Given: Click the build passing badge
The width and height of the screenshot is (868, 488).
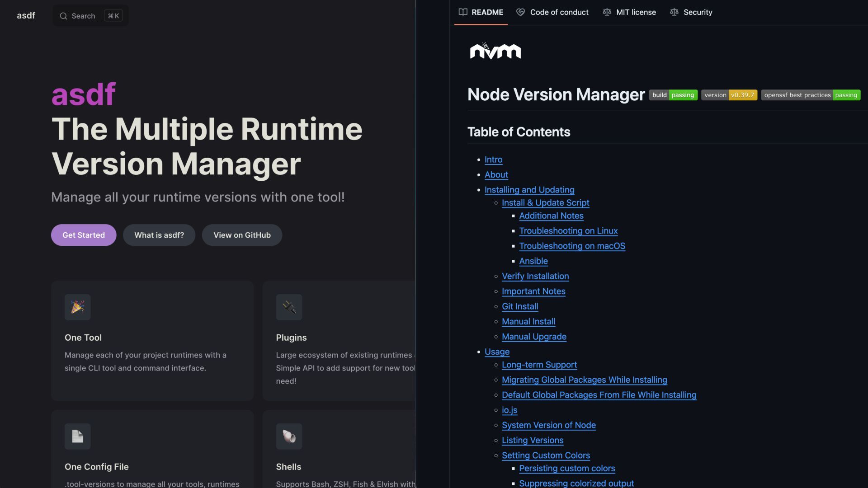Looking at the screenshot, I should tap(673, 95).
